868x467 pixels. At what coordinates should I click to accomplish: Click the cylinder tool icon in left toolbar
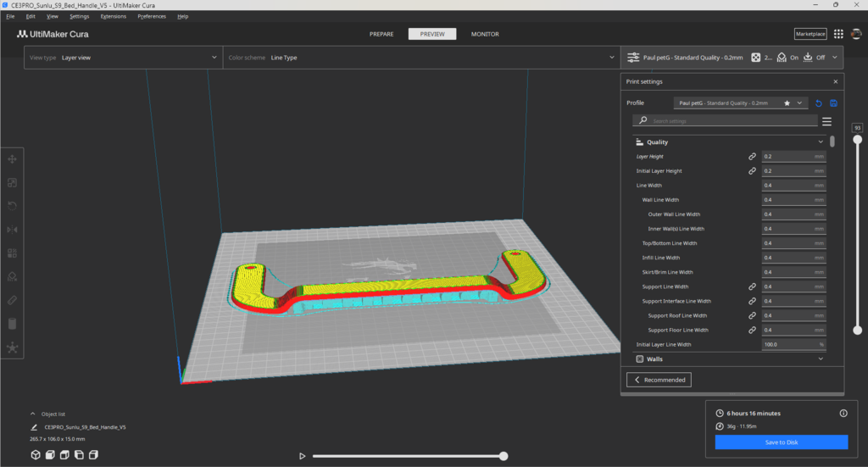tap(12, 324)
